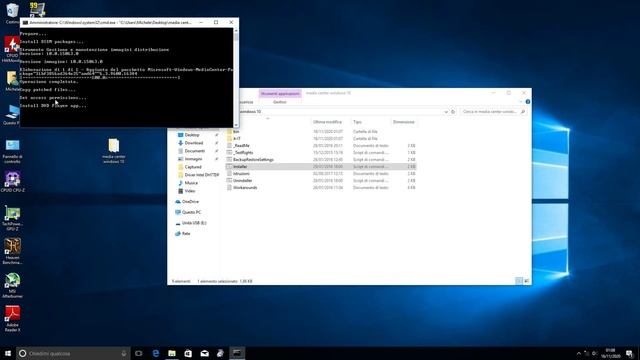The height and width of the screenshot is (360, 640).
Task: Launch Microsoft Edge from the taskbar
Action: point(156,353)
